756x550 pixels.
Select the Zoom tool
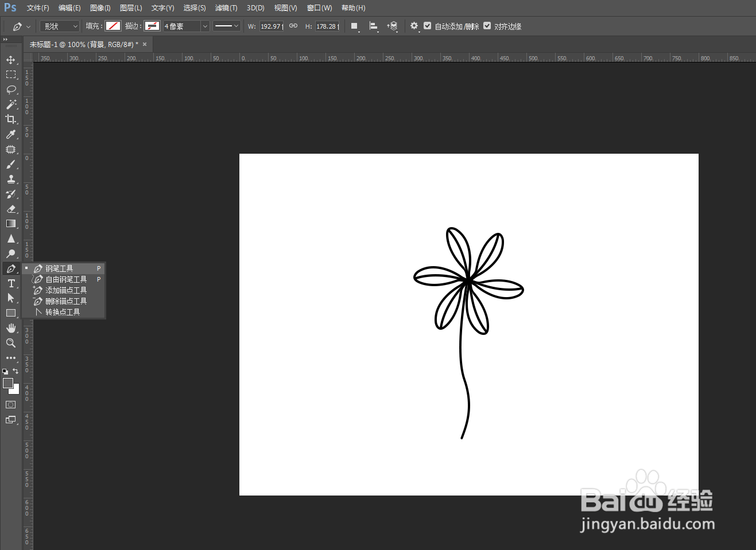pyautogui.click(x=11, y=343)
